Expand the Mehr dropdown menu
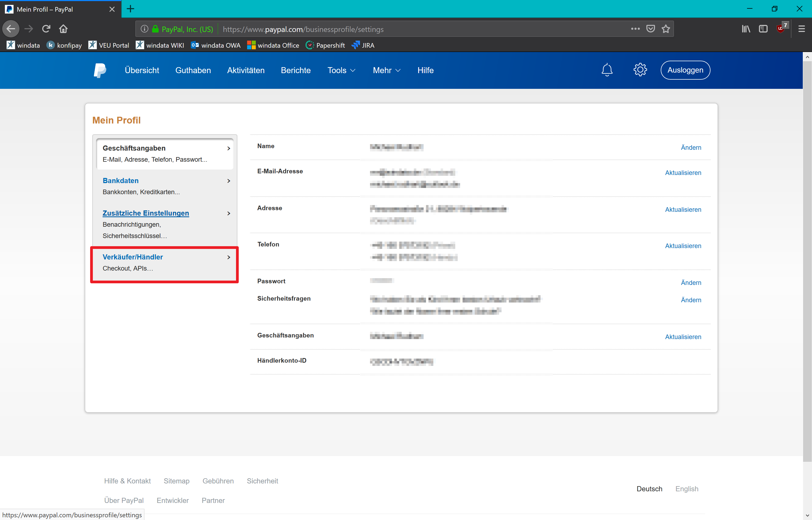The height and width of the screenshot is (520, 812). pyautogui.click(x=387, y=70)
